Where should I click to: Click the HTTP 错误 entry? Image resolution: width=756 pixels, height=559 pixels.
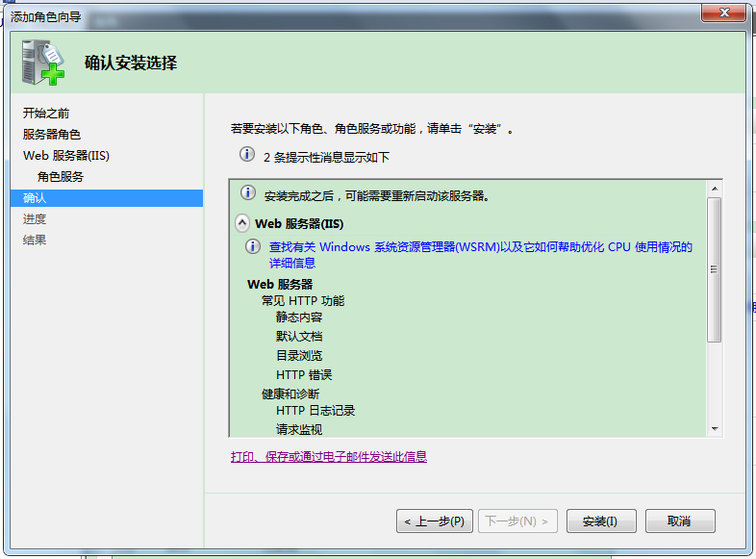pyautogui.click(x=304, y=375)
